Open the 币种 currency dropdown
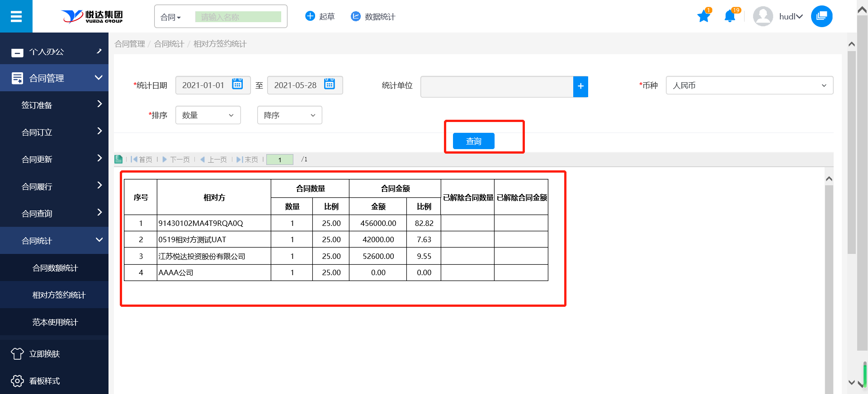The image size is (868, 394). (749, 85)
